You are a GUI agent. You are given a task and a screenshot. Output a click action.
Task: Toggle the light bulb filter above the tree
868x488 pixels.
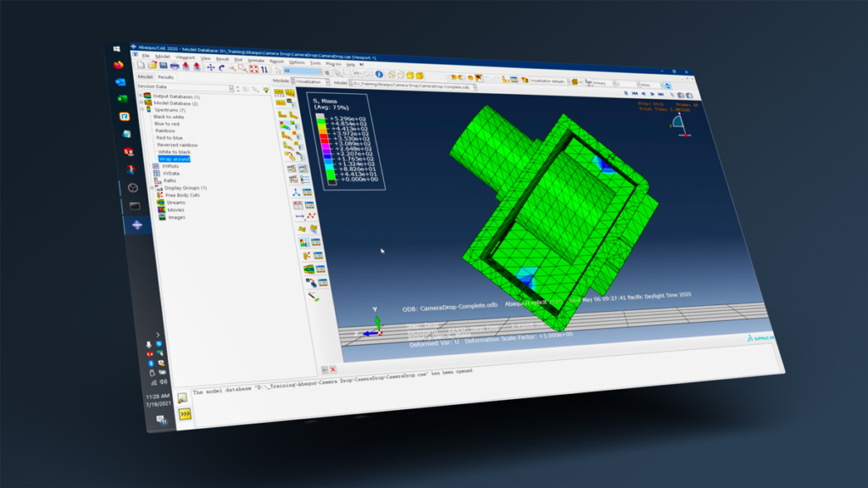point(265,90)
